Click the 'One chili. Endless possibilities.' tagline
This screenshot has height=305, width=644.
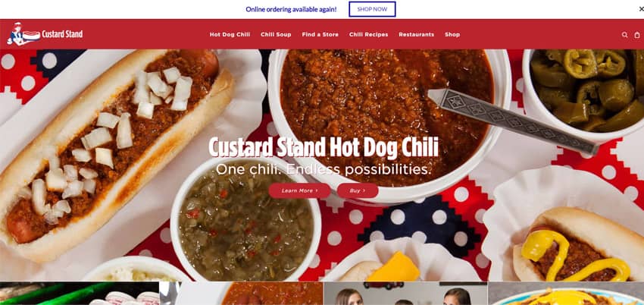coord(324,169)
